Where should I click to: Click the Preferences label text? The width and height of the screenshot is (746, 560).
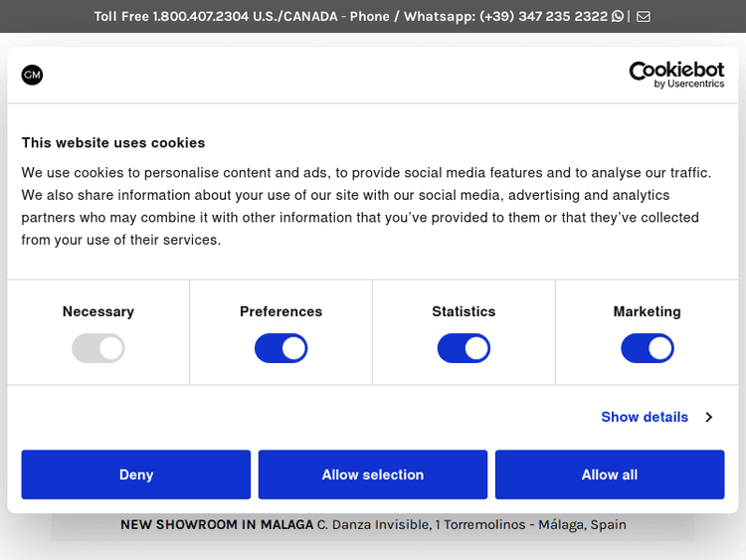point(280,311)
